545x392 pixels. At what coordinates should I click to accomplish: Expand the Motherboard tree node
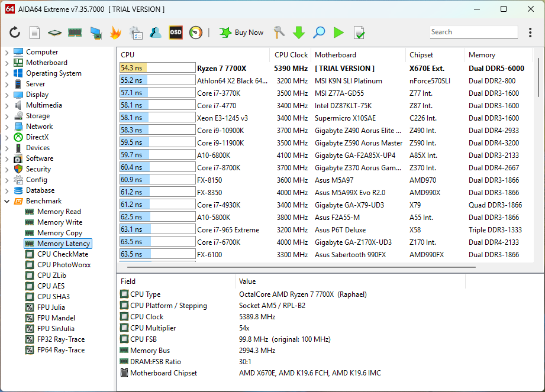coord(7,63)
